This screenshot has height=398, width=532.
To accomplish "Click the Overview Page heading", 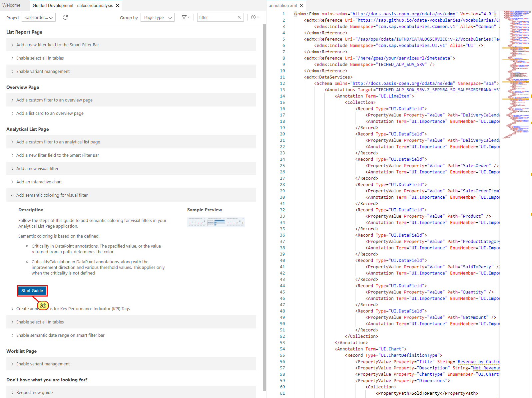I will pyautogui.click(x=23, y=87).
